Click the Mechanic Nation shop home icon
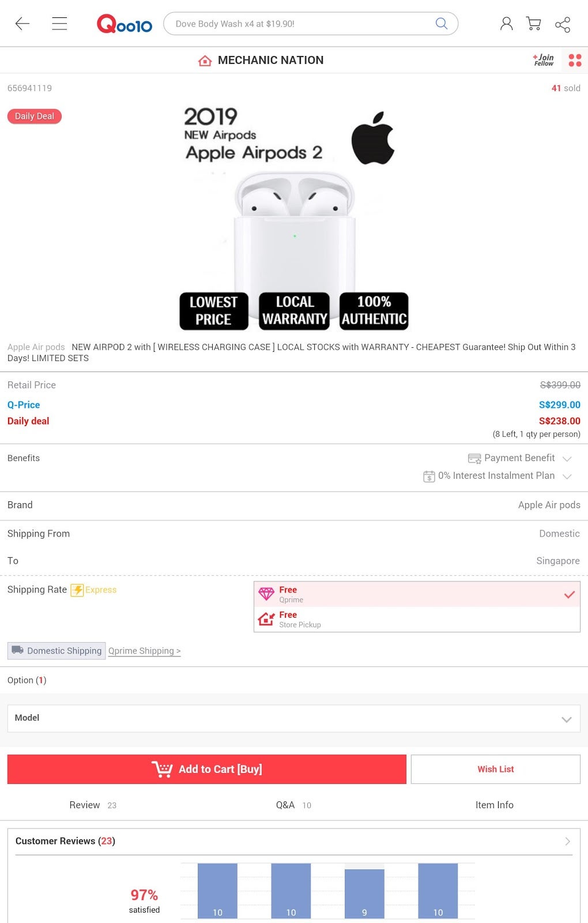588x923 pixels. 205,61
